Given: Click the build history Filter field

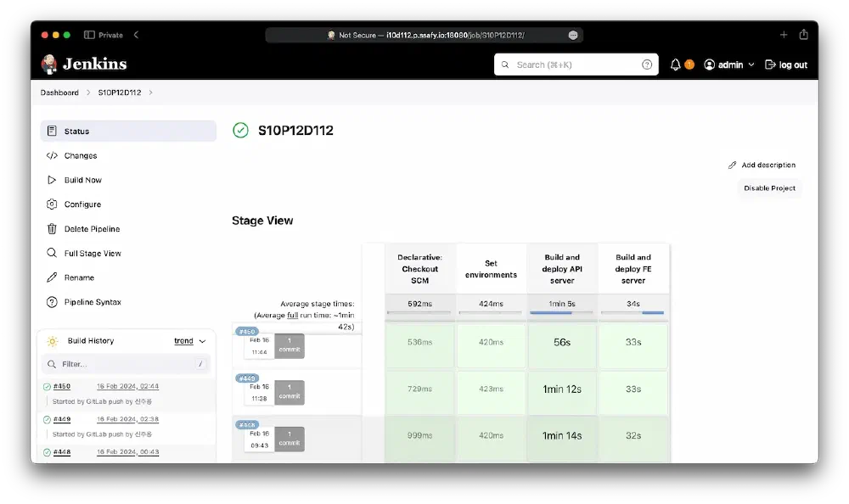Looking at the screenshot, I should pyautogui.click(x=126, y=364).
